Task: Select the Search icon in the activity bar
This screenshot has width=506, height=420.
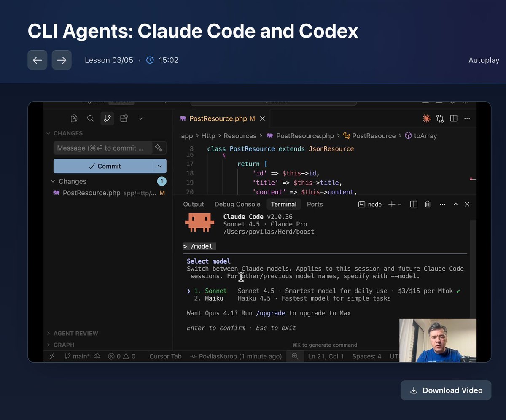Action: coord(90,118)
